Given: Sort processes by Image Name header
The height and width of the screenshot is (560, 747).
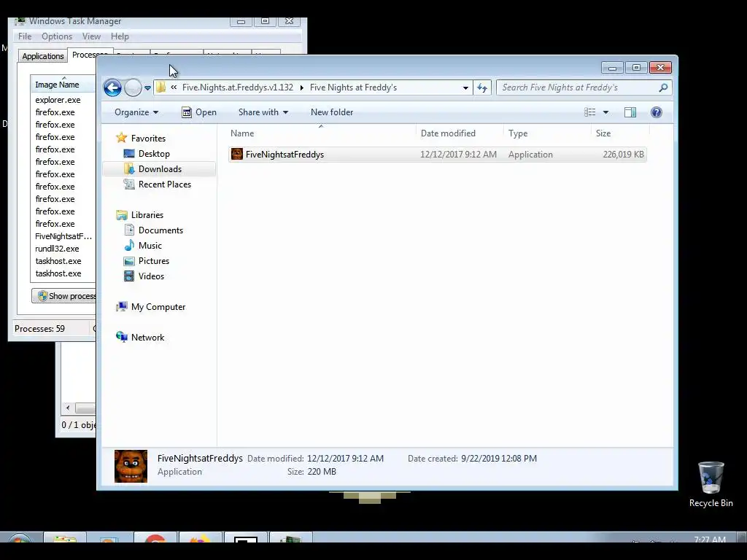Looking at the screenshot, I should coord(63,85).
